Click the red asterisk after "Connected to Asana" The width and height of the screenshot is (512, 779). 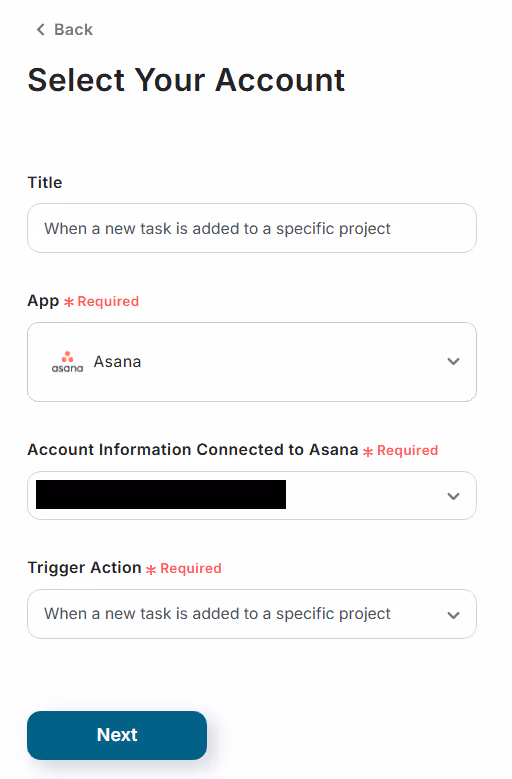[368, 451]
